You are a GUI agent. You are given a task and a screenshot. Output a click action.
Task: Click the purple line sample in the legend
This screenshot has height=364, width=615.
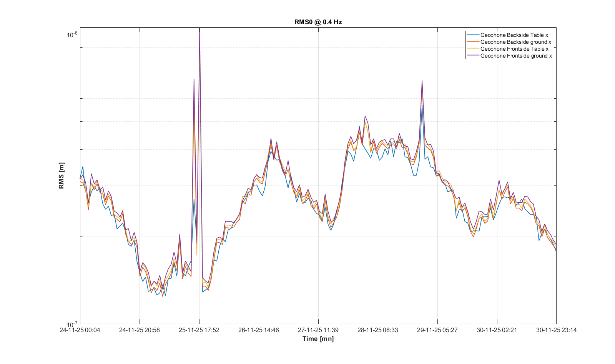[473, 56]
